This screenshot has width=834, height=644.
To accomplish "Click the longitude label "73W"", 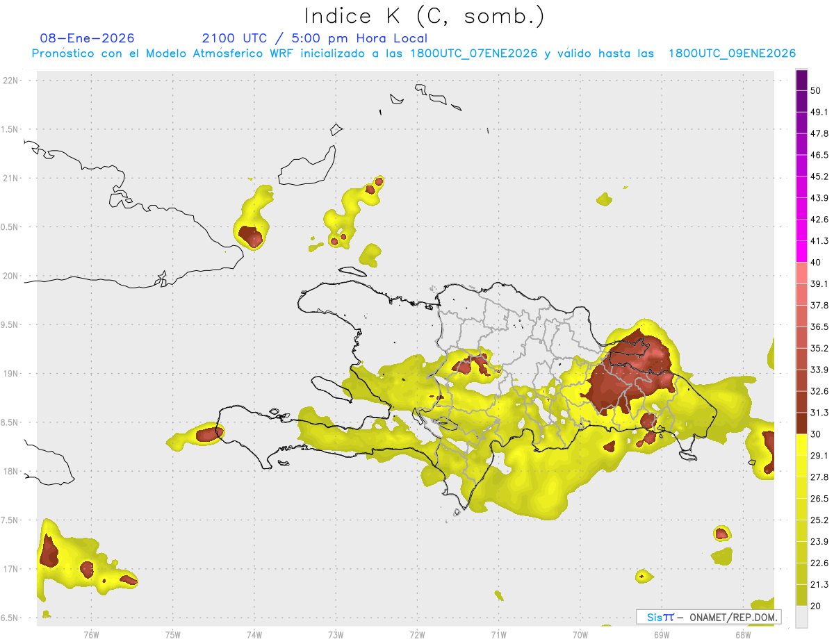I will tap(336, 635).
